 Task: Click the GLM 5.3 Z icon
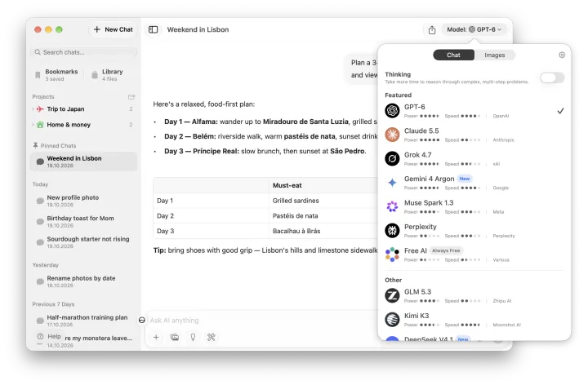tap(392, 295)
